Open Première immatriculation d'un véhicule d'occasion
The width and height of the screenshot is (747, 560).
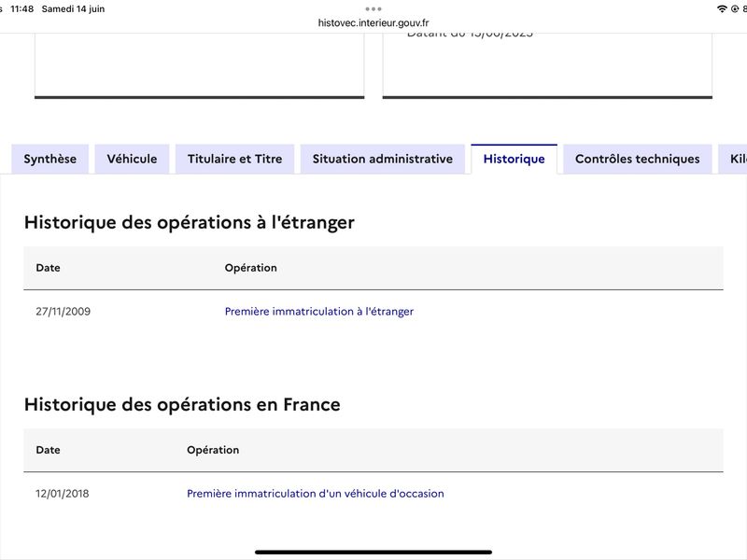tap(316, 494)
